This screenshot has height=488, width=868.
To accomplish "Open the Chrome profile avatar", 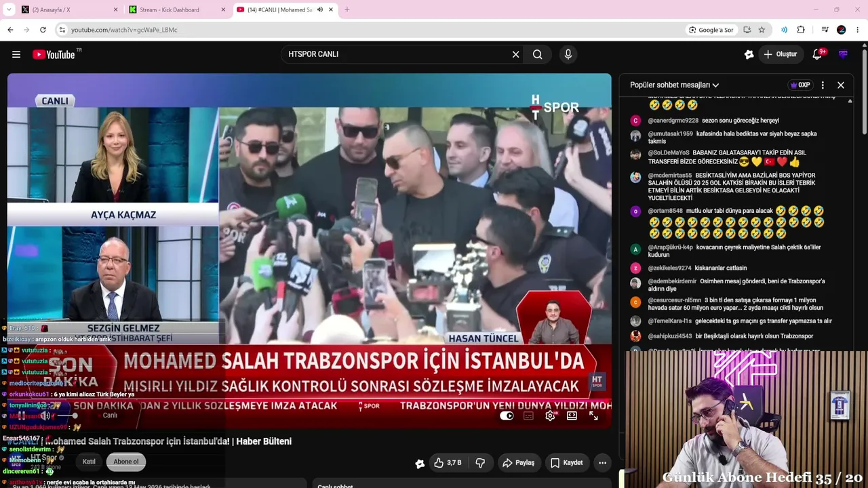I will click(x=842, y=30).
